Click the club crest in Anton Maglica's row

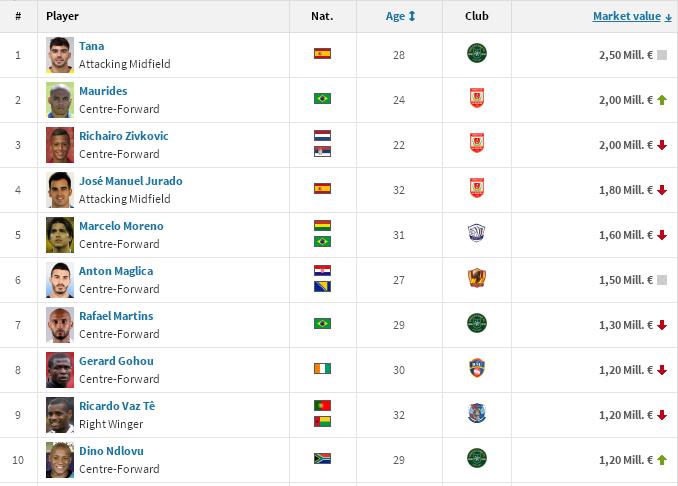[477, 279]
